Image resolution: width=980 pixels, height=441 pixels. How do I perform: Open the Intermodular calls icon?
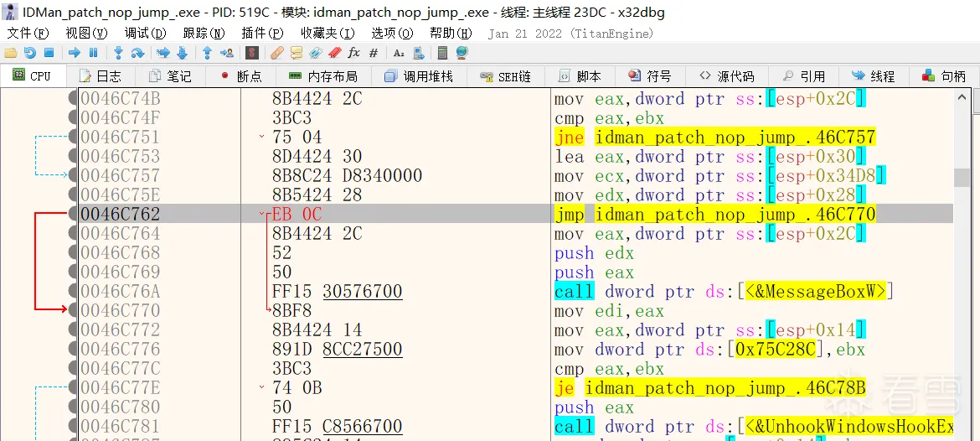coord(419,53)
